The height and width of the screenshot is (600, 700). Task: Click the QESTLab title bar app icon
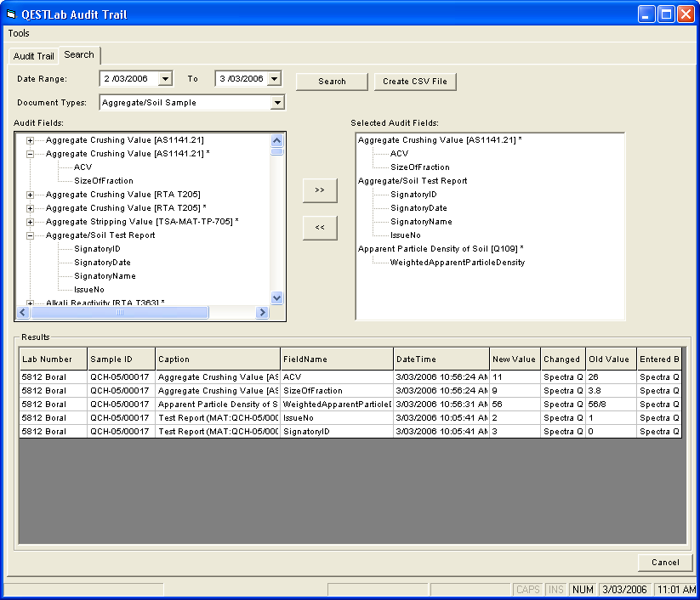(x=12, y=14)
